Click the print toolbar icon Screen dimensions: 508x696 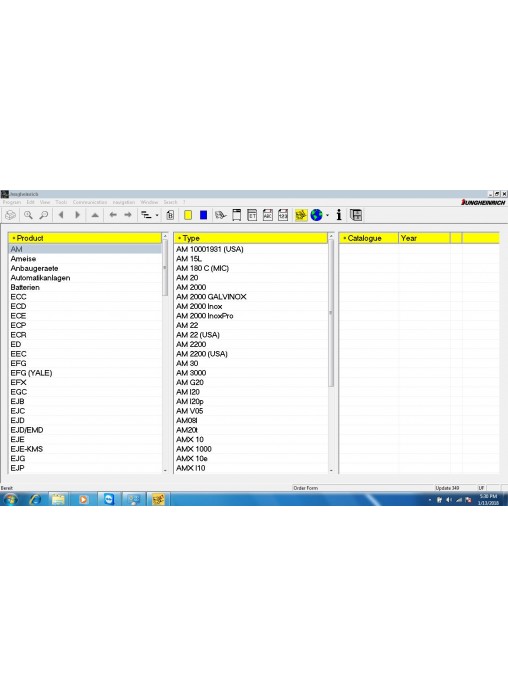pyautogui.click(x=11, y=215)
